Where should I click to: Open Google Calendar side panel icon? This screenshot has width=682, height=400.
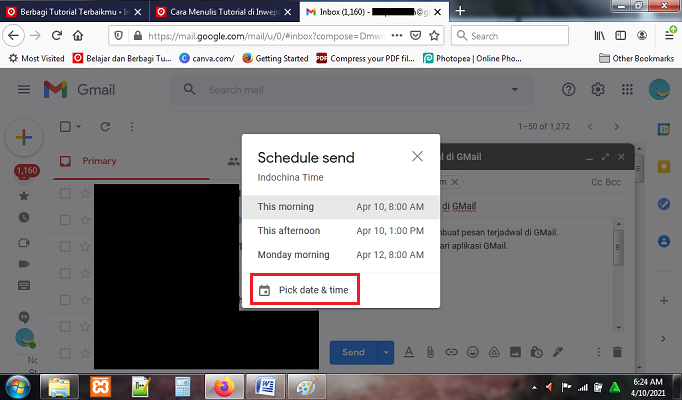pos(664,129)
